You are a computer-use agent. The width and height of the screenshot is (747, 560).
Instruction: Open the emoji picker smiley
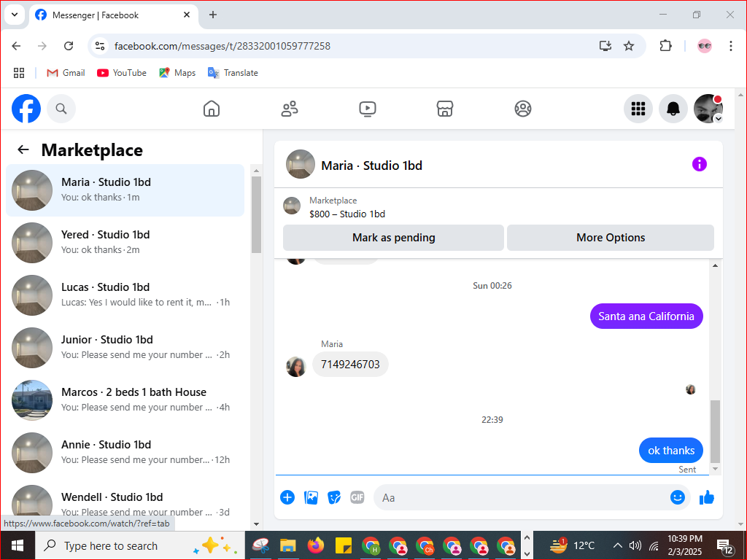point(678,497)
